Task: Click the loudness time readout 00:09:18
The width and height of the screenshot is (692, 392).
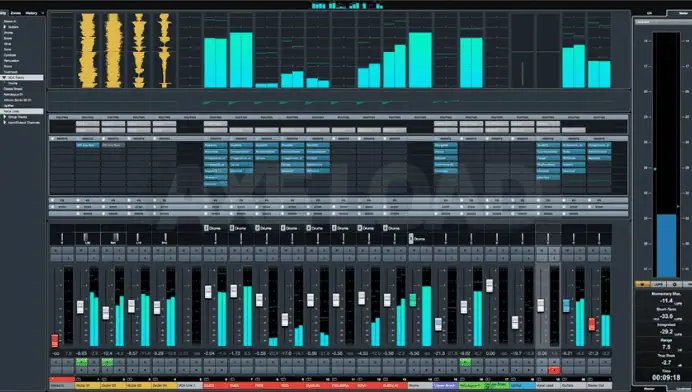Action: pyautogui.click(x=666, y=377)
